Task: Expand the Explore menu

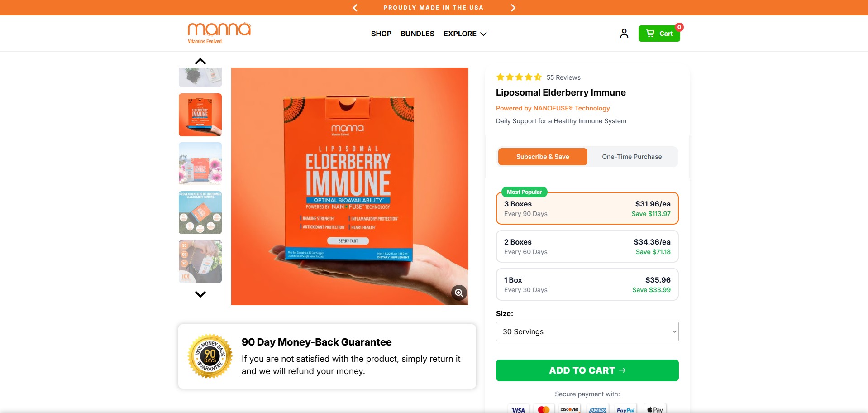Action: [x=465, y=34]
